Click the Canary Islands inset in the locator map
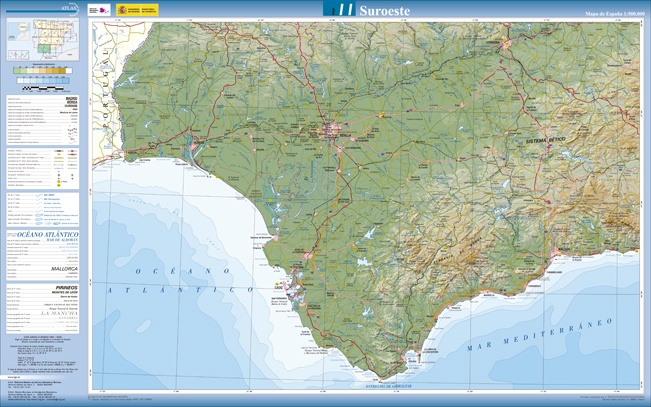The image size is (651, 407). click(x=20, y=53)
